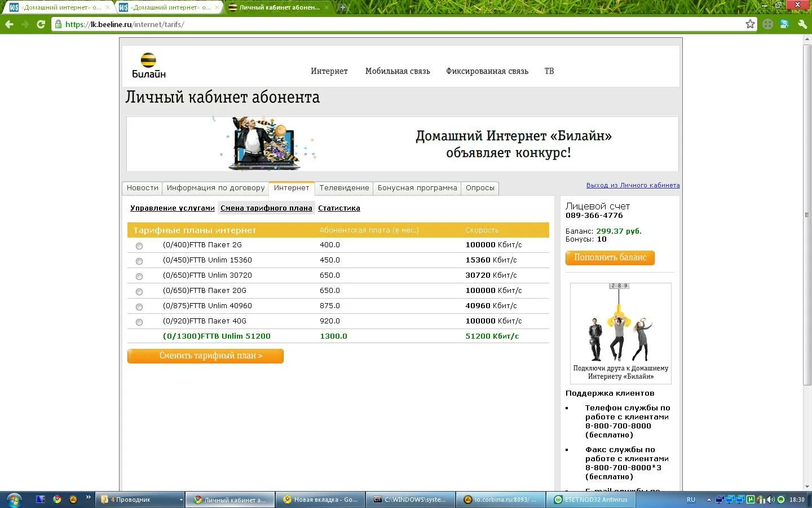812x508 pixels.
Task: Close the first «Домашний интернет» tab
Action: pos(107,7)
